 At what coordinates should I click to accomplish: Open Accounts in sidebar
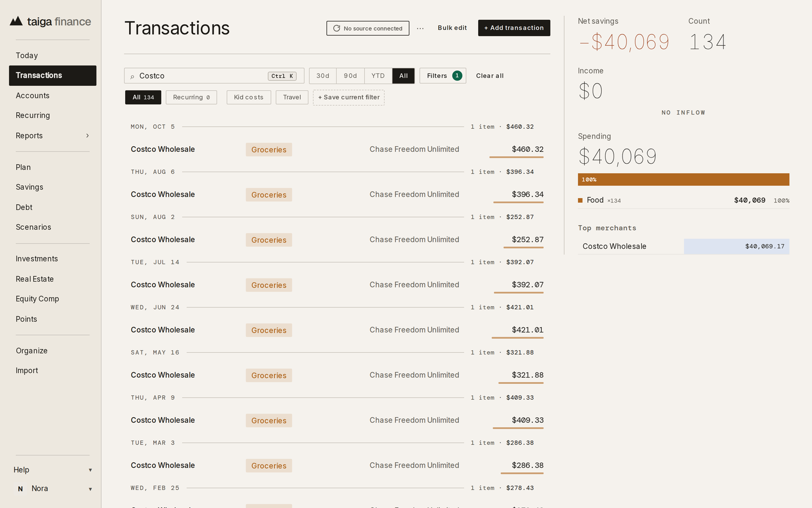(x=52, y=95)
